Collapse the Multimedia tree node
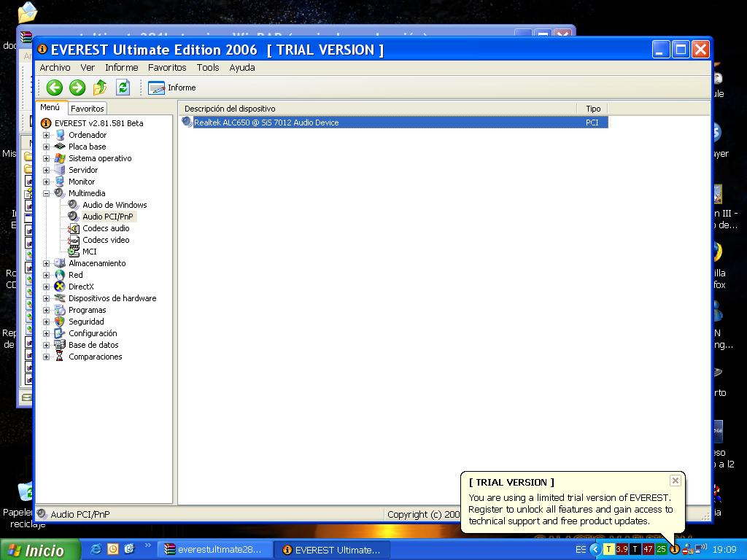The height and width of the screenshot is (560, 747). [47, 193]
